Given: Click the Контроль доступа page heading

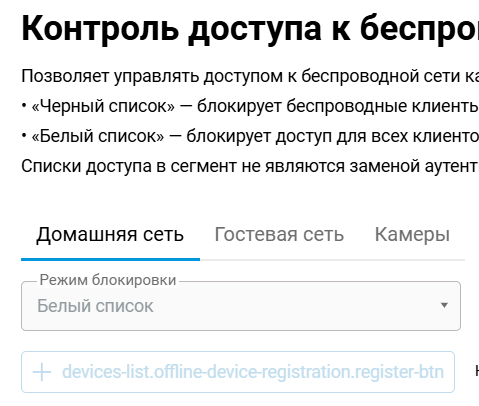Looking at the screenshot, I should [x=250, y=28].
